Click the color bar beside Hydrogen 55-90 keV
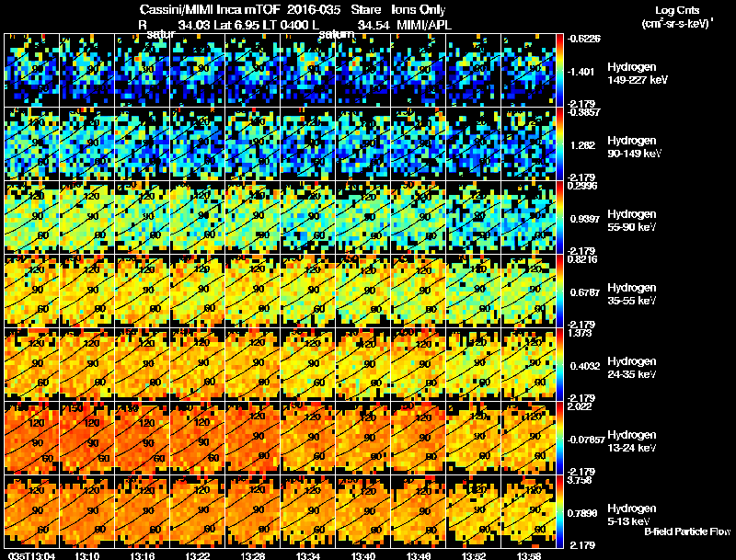 (559, 218)
